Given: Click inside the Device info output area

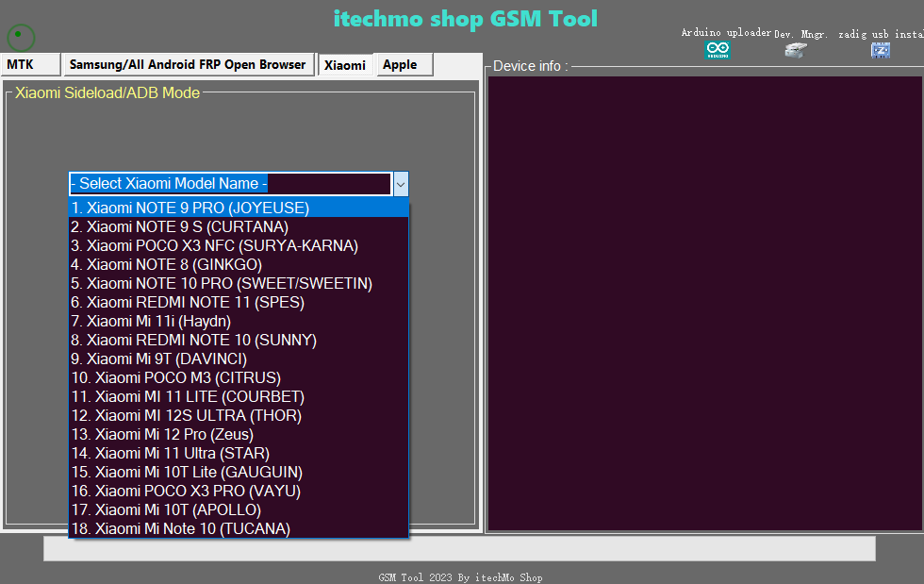Looking at the screenshot, I should pyautogui.click(x=704, y=302).
